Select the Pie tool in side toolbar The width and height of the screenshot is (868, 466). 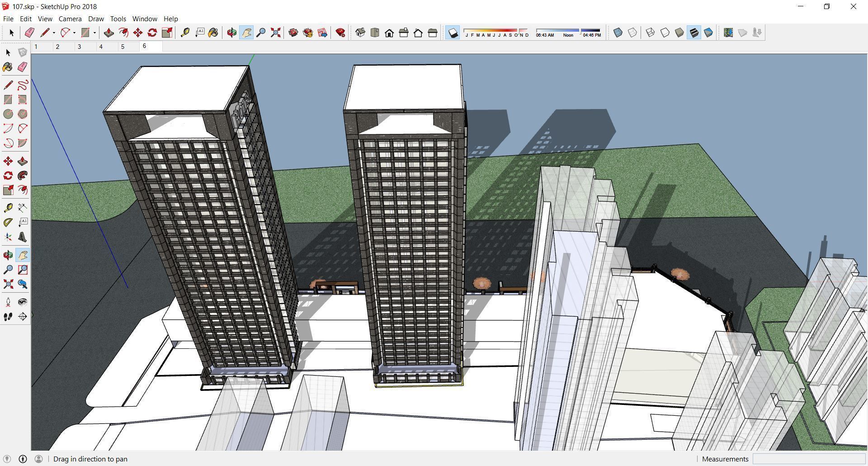23,143
